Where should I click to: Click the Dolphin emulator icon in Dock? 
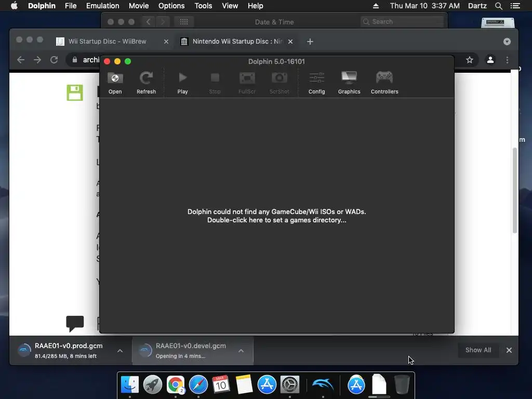point(323,384)
